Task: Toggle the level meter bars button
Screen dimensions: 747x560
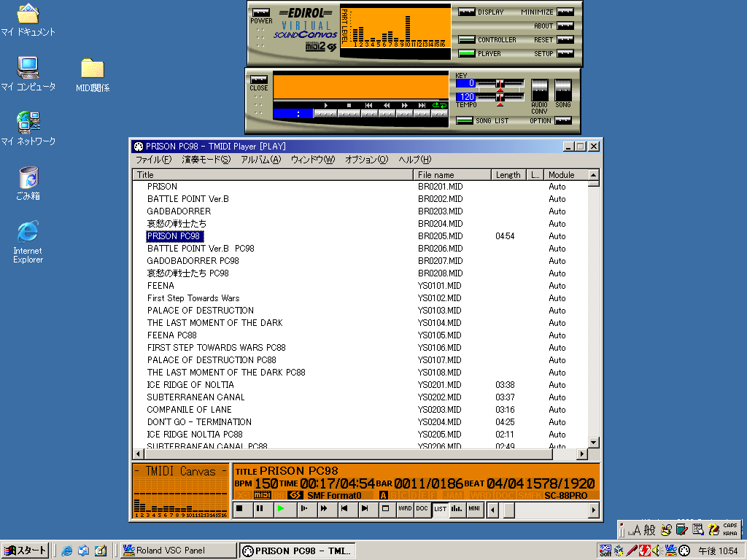Action: coord(457,508)
